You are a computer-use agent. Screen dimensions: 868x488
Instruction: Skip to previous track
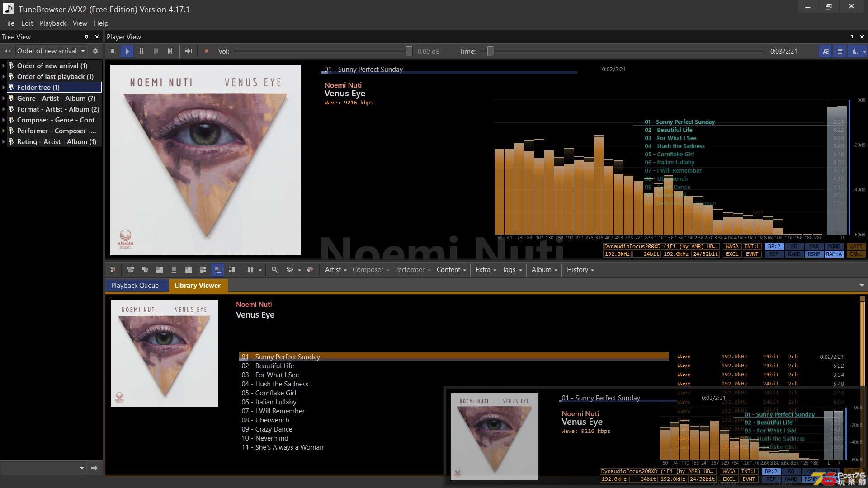coord(156,51)
